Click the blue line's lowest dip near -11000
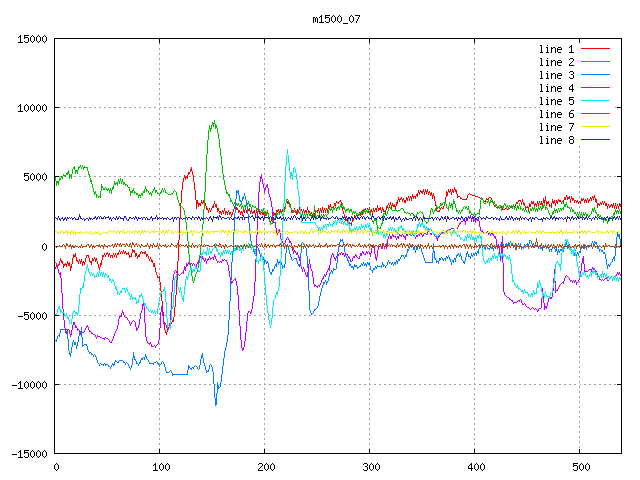The height and width of the screenshot is (480, 640). tap(216, 403)
